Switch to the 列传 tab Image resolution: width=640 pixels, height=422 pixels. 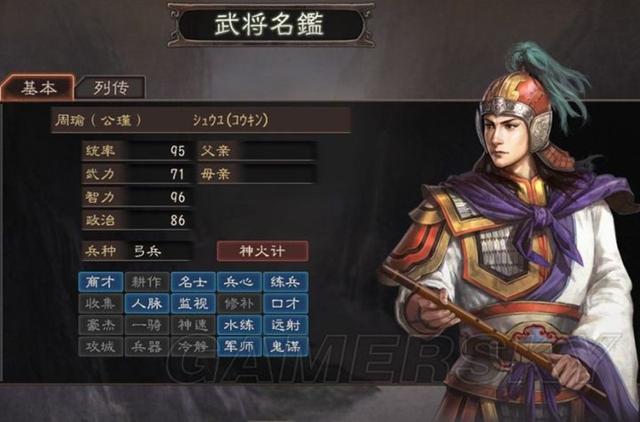pos(111,88)
